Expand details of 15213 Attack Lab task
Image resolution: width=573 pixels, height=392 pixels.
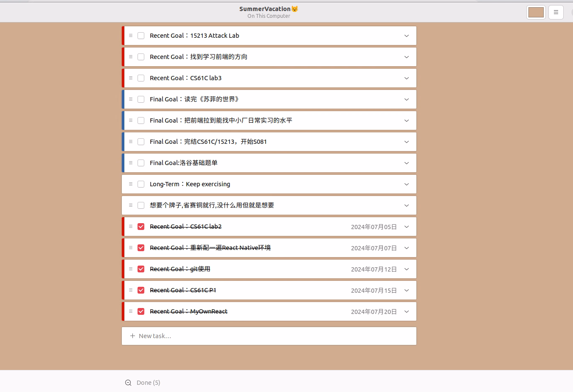pyautogui.click(x=407, y=36)
